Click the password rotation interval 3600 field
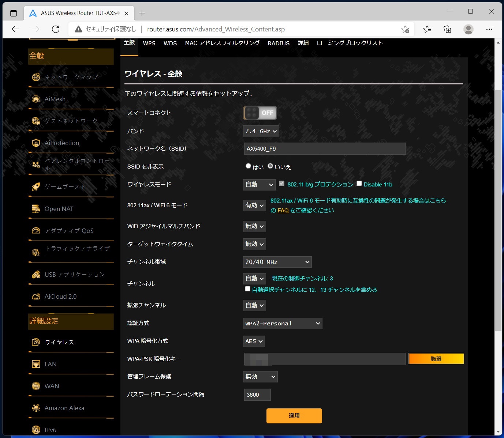504x438 pixels. point(257,395)
